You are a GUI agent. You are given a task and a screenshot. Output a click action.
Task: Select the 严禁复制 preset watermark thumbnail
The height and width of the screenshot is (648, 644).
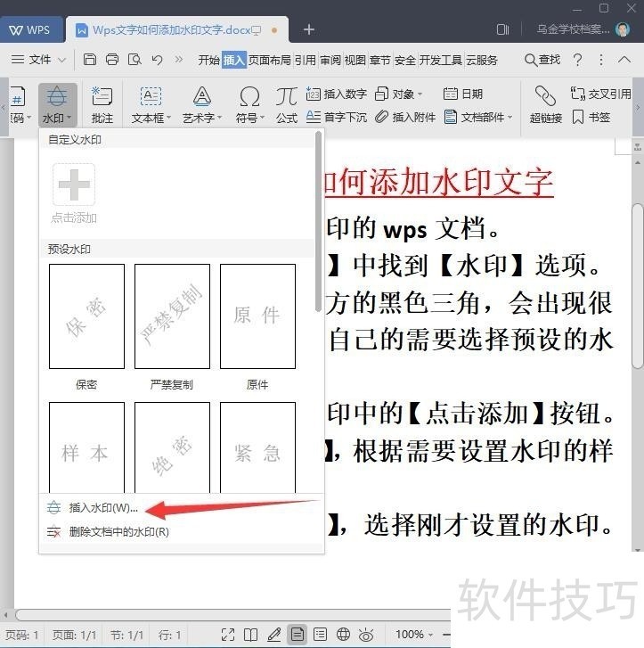[172, 316]
